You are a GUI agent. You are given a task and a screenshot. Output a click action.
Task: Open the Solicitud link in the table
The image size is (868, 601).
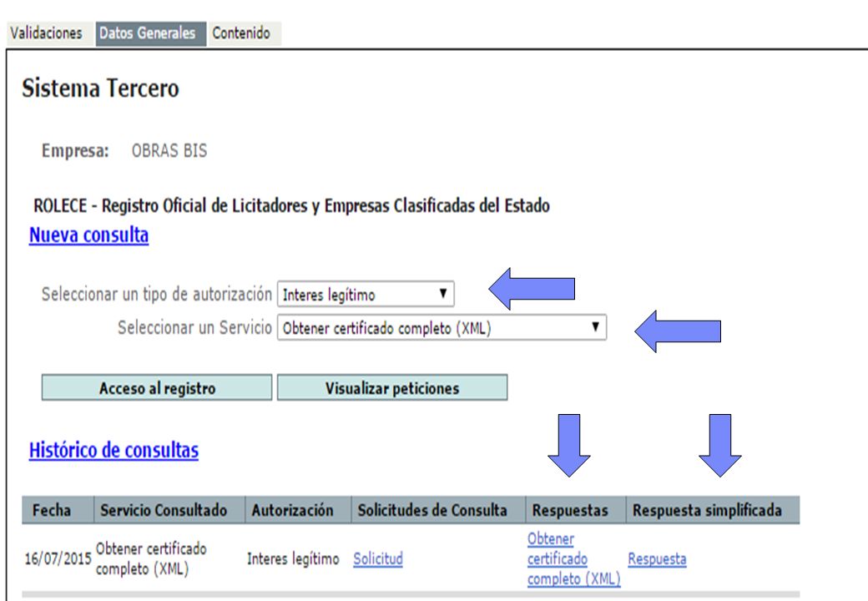(378, 559)
